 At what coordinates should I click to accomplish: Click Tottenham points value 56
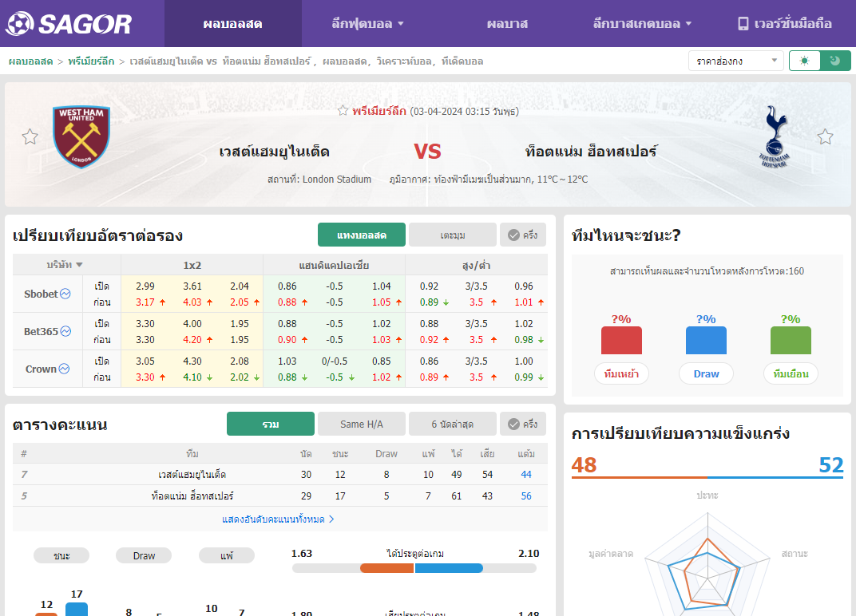[526, 496]
